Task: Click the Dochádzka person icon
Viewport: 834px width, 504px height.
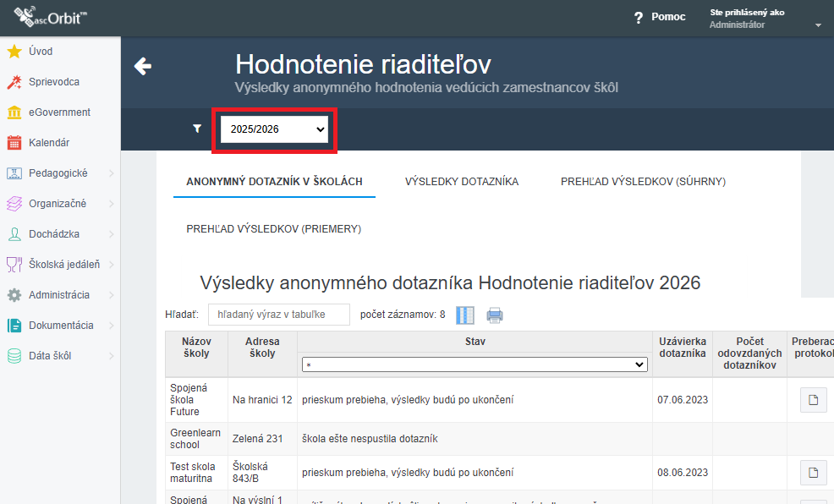Action: [x=14, y=234]
